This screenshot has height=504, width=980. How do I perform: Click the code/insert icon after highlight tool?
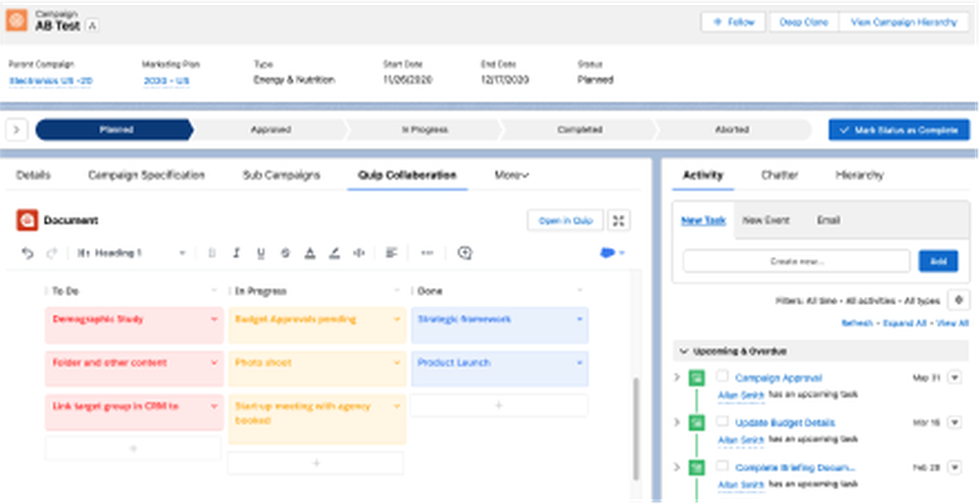coord(359,253)
